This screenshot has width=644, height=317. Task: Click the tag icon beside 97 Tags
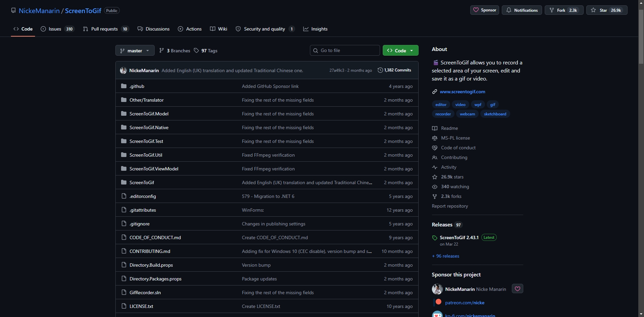pyautogui.click(x=197, y=51)
